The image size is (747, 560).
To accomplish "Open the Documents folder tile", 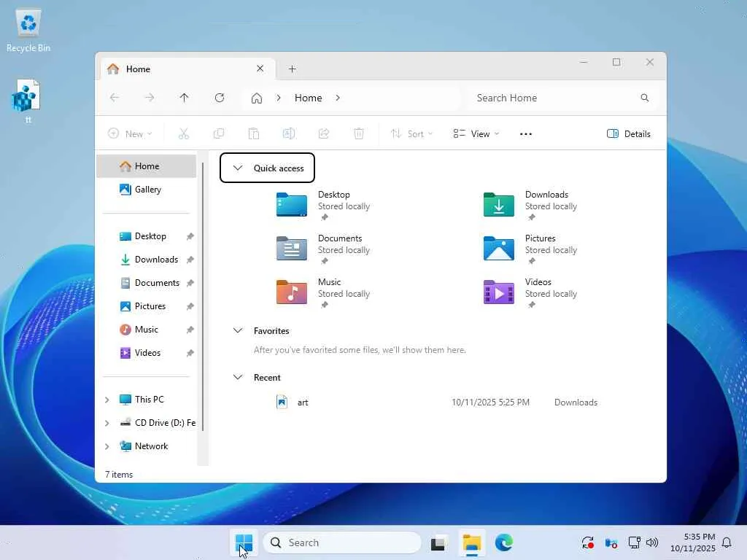I will [x=292, y=249].
